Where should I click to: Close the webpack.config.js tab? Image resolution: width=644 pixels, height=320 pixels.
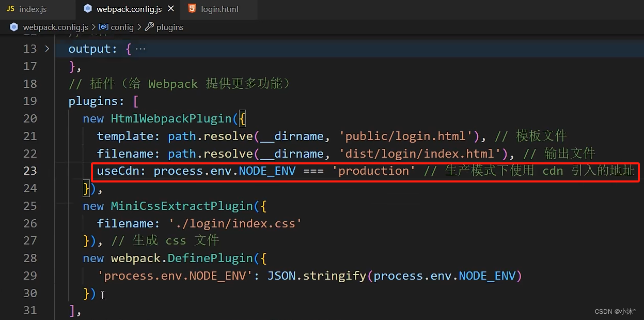pyautogui.click(x=171, y=8)
